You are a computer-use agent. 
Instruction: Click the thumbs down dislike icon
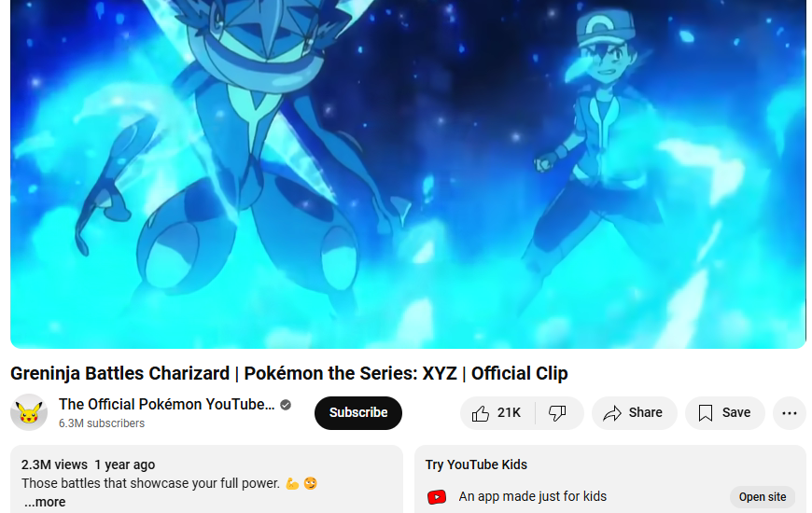557,412
